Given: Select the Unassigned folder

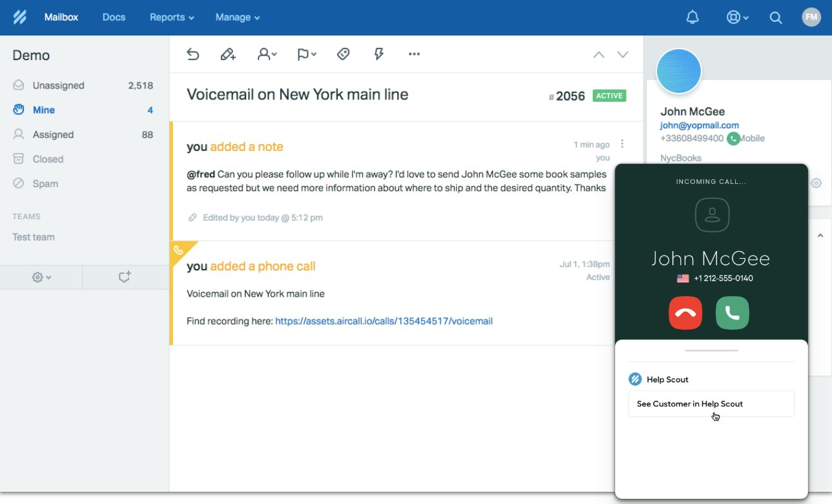Looking at the screenshot, I should (x=84, y=85).
